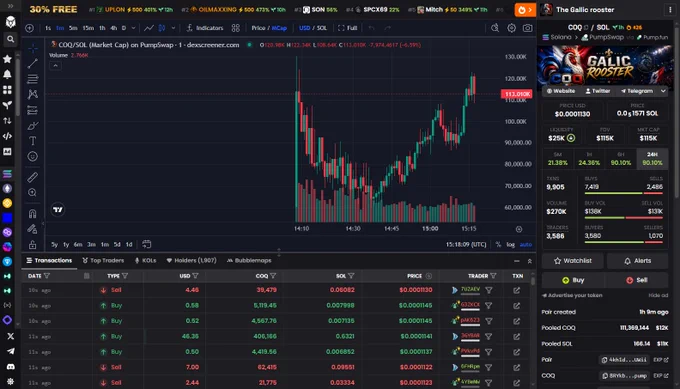This screenshot has width=680, height=389.
Task: Expand the social links chevron after Telegram
Action: 663,91
